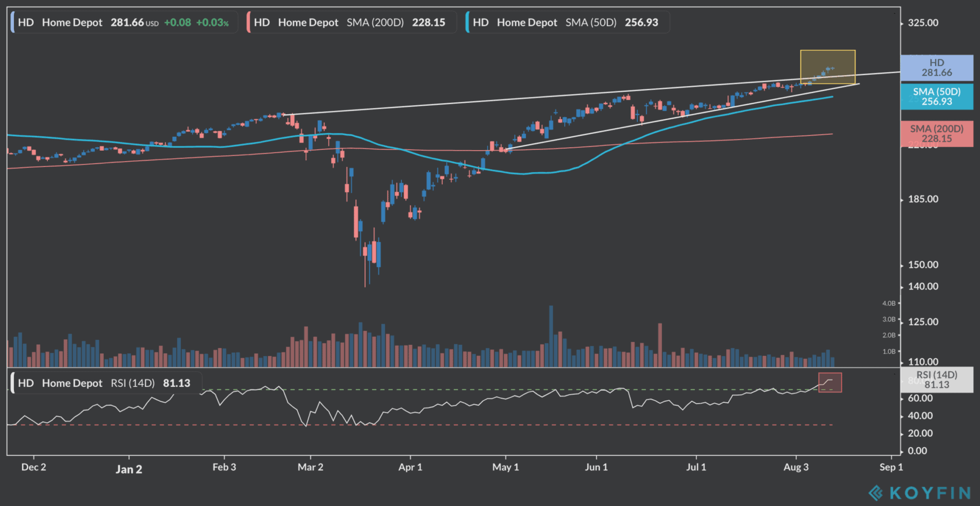Viewport: 980px width, 506px height.
Task: Click the 125.00 price axis label
Action: tap(923, 322)
